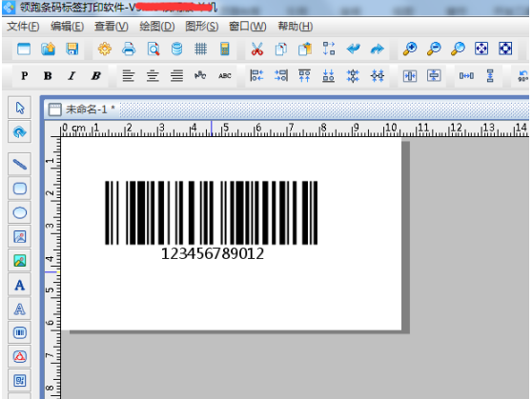This screenshot has width=532, height=399.
Task: Click the zoom out magnifier
Action: pyautogui.click(x=434, y=49)
